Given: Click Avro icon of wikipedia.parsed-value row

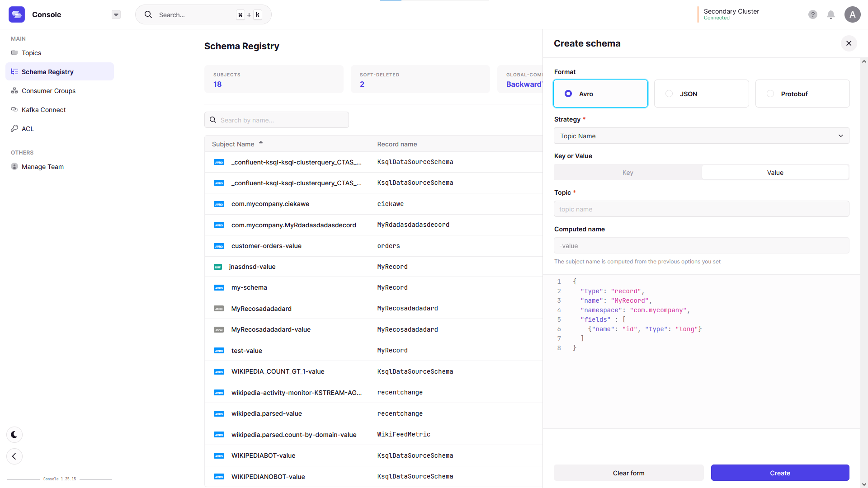Looking at the screenshot, I should 219,414.
